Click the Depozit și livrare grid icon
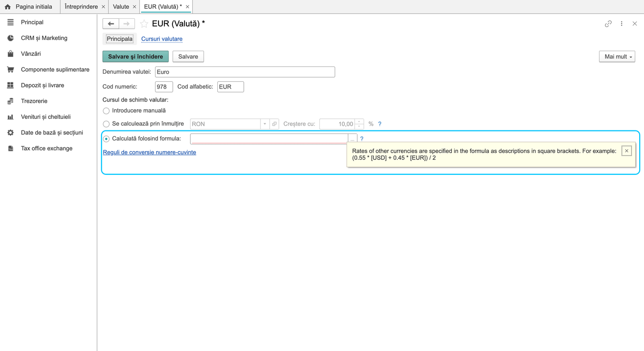 click(x=10, y=85)
